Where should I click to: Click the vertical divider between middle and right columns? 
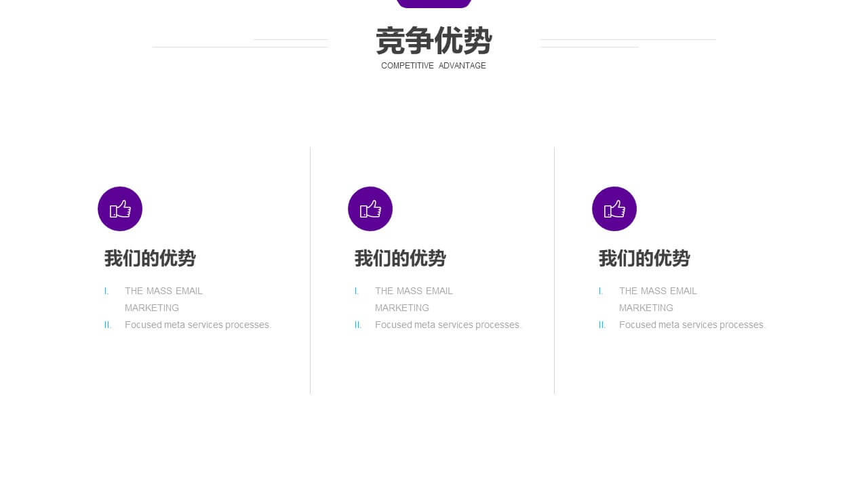pyautogui.click(x=555, y=270)
